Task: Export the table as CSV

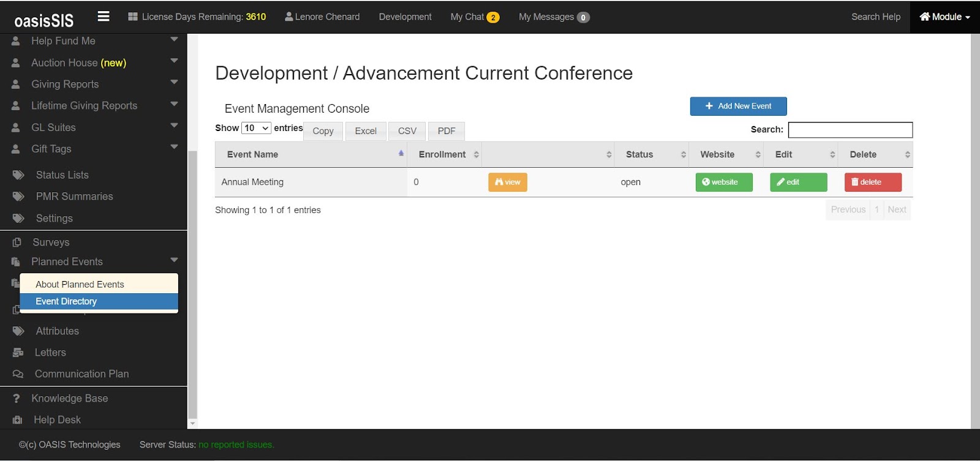Action: tap(407, 131)
